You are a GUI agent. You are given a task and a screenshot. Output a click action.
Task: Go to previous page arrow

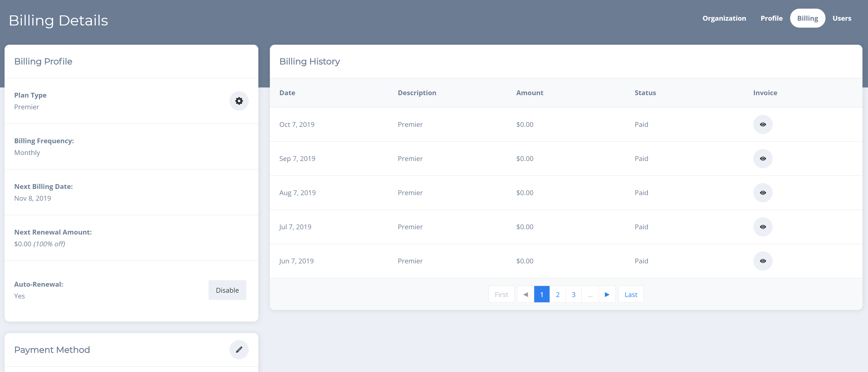pyautogui.click(x=525, y=295)
